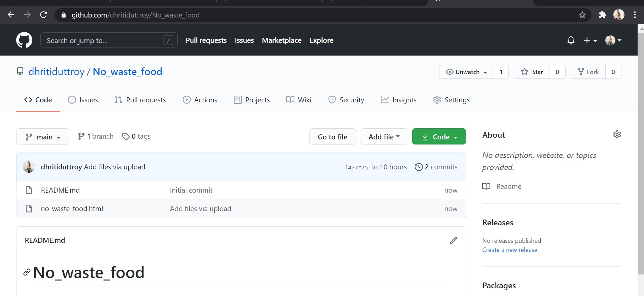Image resolution: width=644 pixels, height=296 pixels.
Task: Switch to the Settings tab
Action: point(451,100)
